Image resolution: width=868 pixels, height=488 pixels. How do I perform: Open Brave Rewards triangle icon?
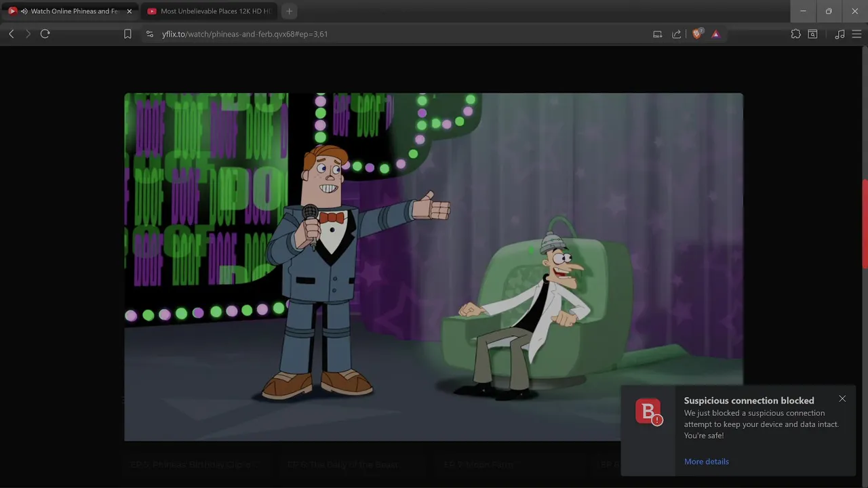715,34
